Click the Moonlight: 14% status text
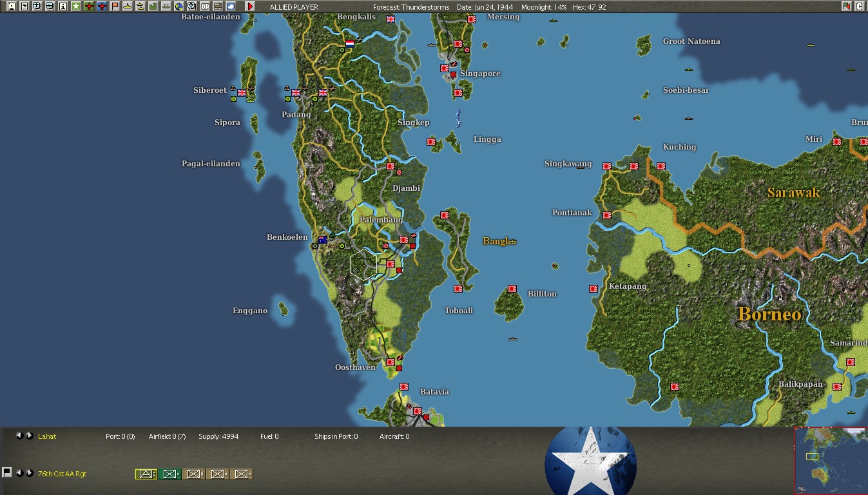868x495 pixels. tap(544, 7)
